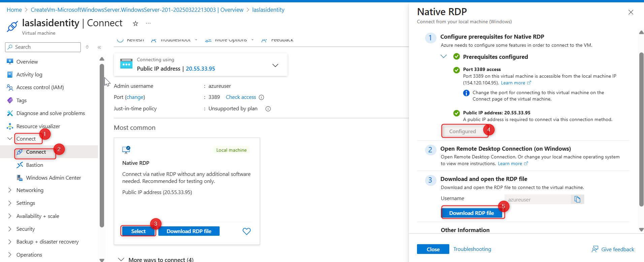The height and width of the screenshot is (262, 644).
Task: Click the blue plug icon beside the laslasidentity title
Action: [x=12, y=26]
